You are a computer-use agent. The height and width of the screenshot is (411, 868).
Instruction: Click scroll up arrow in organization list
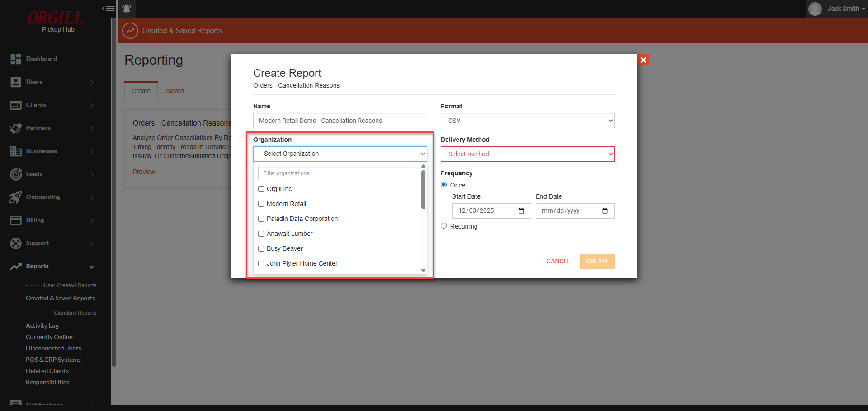tap(424, 166)
